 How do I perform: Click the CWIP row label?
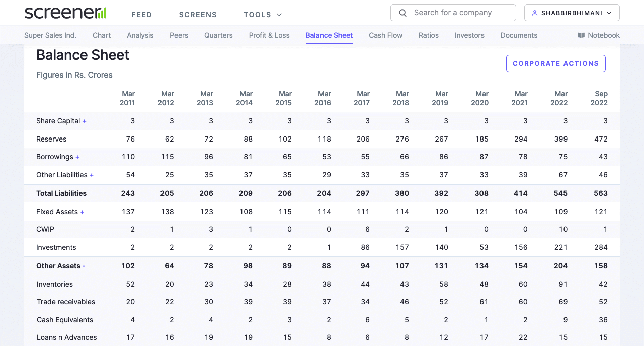coord(45,229)
